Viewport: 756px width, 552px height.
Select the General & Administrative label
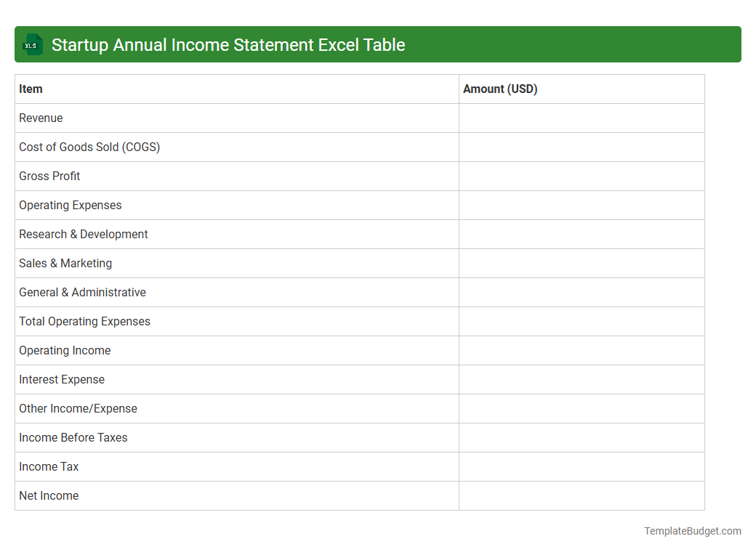[82, 292]
